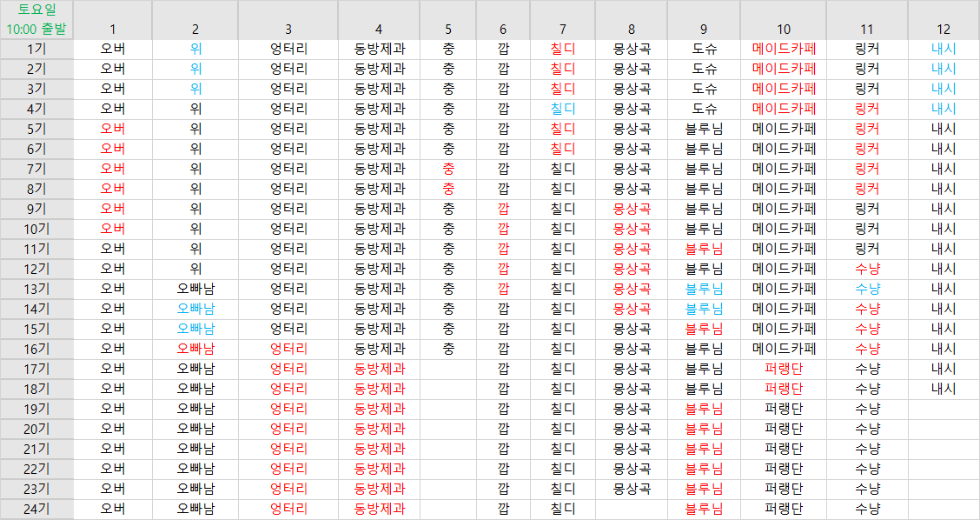Viewport: 980px width, 520px height.
Task: Select the red 링커 cell in row 4기
Action: [867, 109]
